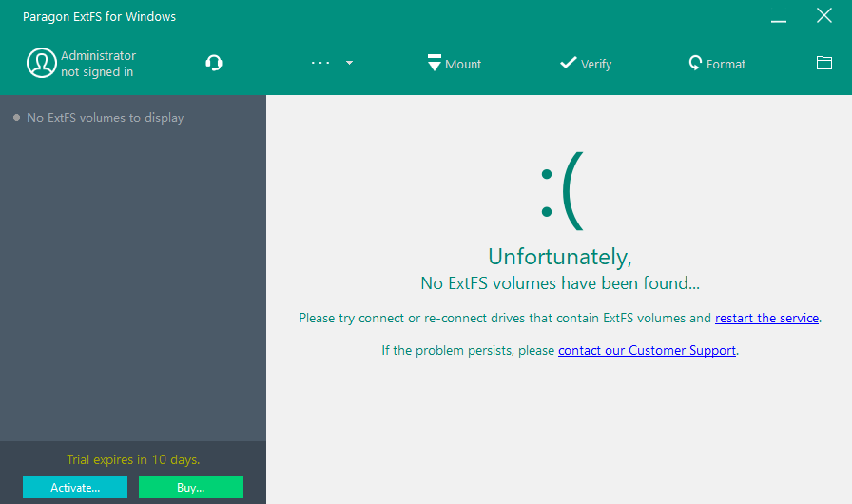
Task: Click the 'Administrator not signed in' label
Action: coord(98,64)
